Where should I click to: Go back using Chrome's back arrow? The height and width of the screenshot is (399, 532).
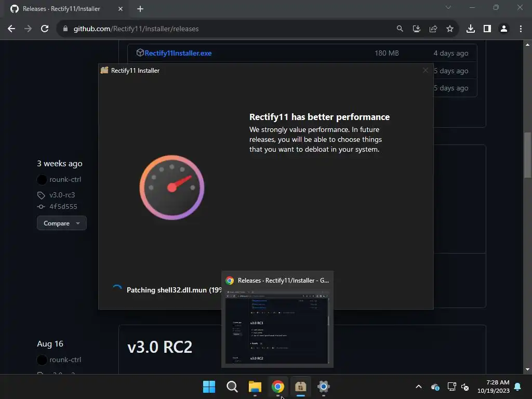pyautogui.click(x=11, y=29)
